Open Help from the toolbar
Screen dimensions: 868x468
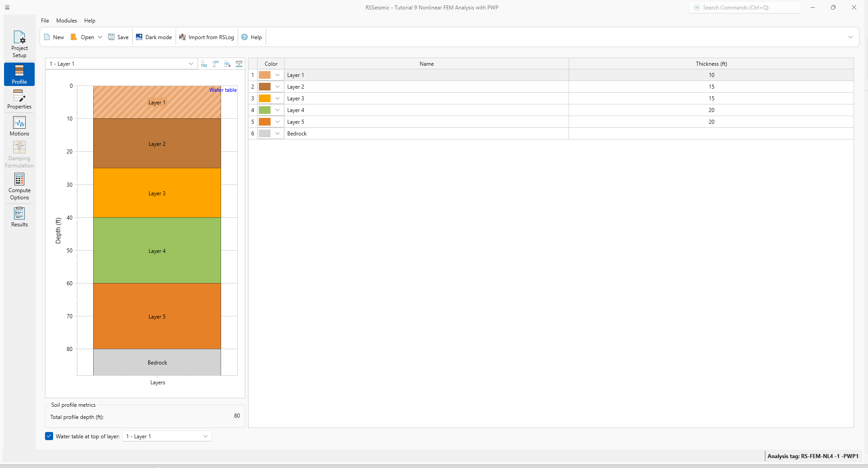252,37
